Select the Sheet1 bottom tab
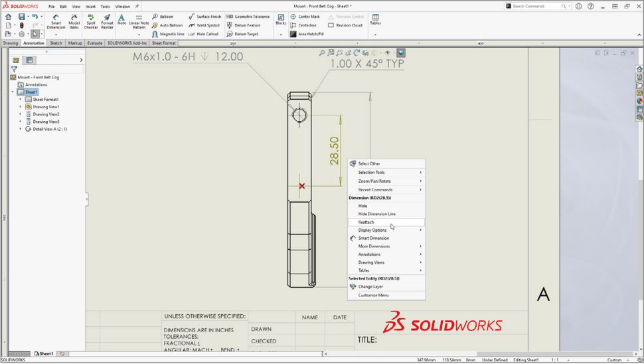Screen dimensions: 644x364 [44, 354]
